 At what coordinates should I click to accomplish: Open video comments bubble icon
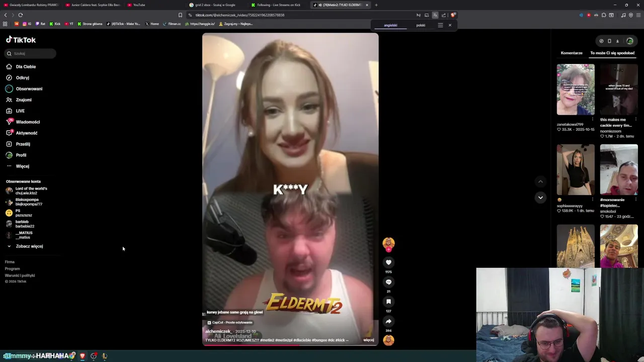pyautogui.click(x=388, y=282)
